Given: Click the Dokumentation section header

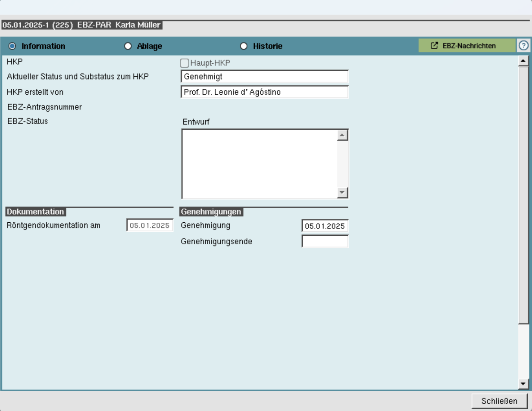Looking at the screenshot, I should click(x=35, y=212).
